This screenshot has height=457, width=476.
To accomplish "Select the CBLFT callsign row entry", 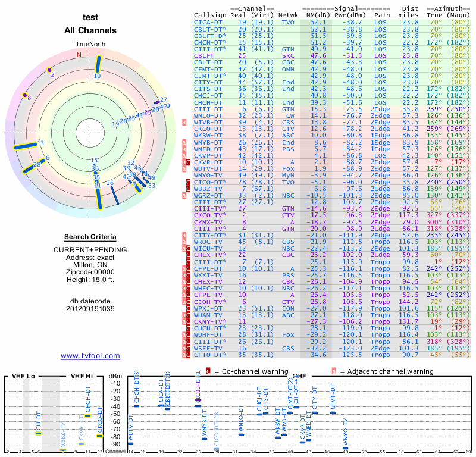I will tap(206, 55).
